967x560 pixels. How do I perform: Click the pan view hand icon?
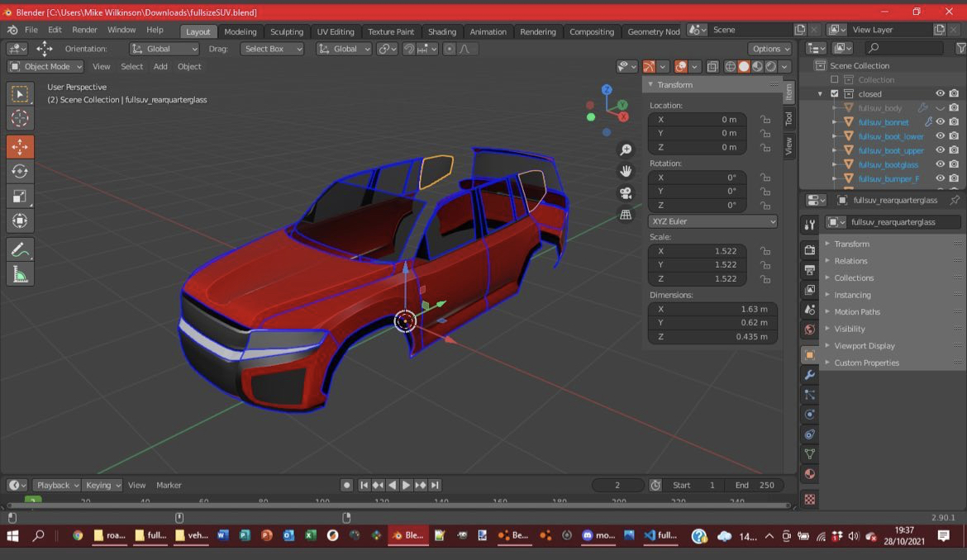coord(626,171)
